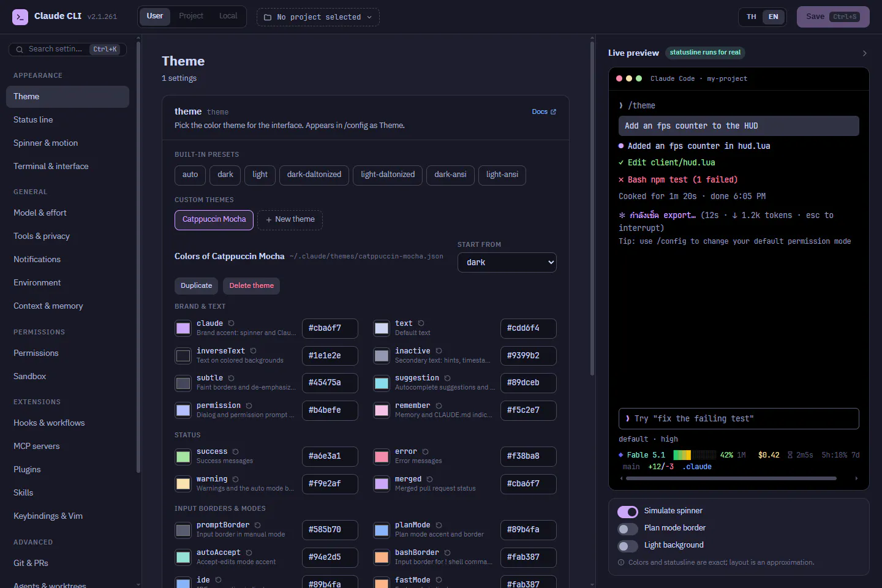Open the claude color swatch picker

tap(183, 328)
